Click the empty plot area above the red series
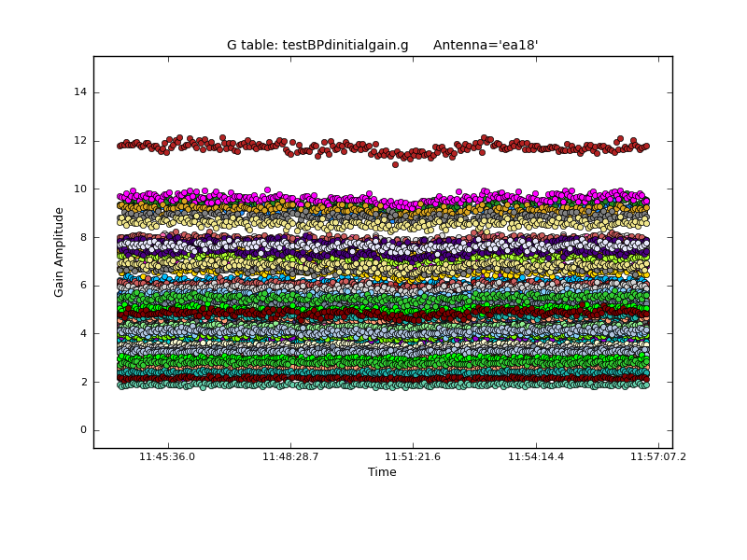747x560 pixels. coord(383,93)
